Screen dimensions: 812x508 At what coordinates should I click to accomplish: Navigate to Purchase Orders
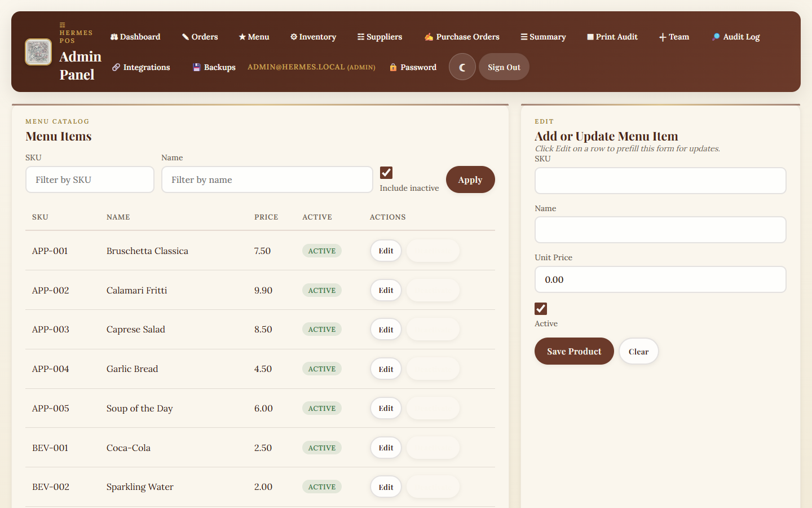pos(462,37)
